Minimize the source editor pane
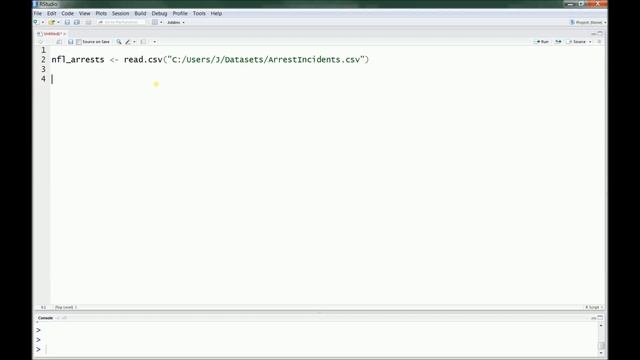Viewport: 640px width, 360px height. coord(594,33)
